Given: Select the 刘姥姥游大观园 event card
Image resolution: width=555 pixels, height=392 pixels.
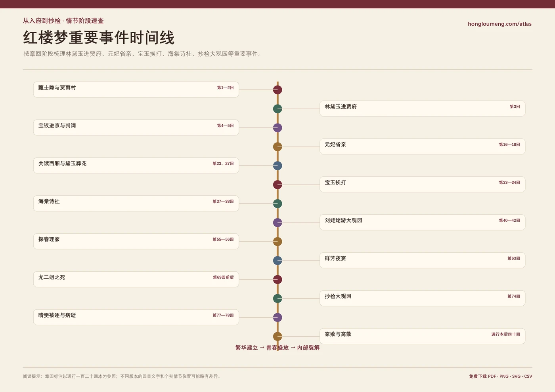Looking at the screenshot, I should 422,222.
